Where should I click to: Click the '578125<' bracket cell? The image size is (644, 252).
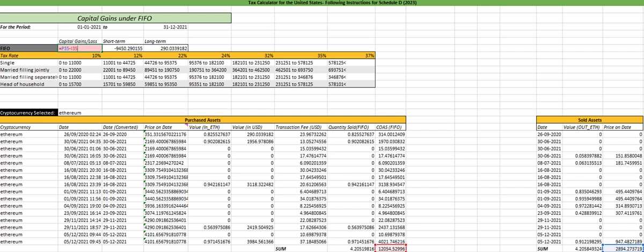click(x=351, y=62)
